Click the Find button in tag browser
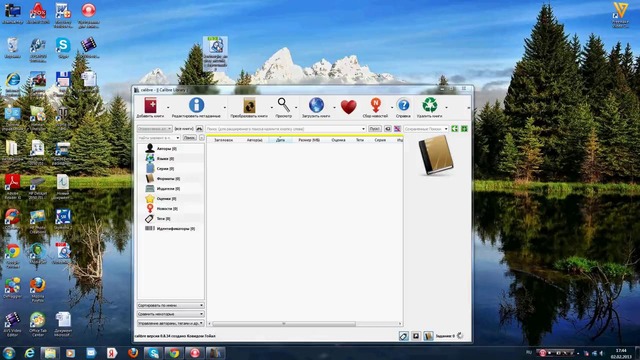The image size is (640, 360). click(x=189, y=138)
